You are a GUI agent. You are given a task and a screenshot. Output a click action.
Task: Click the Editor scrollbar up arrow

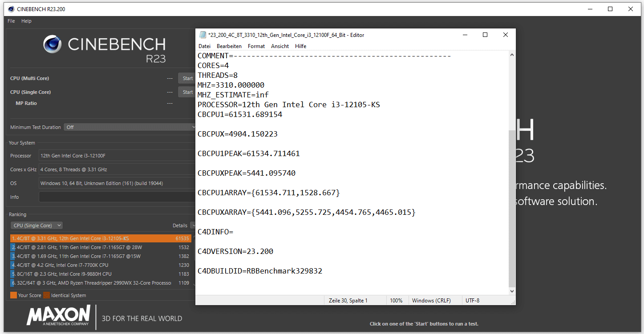tap(512, 55)
